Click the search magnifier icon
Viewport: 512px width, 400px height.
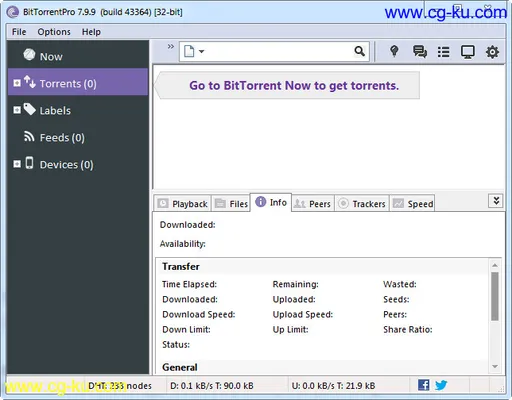click(x=359, y=51)
